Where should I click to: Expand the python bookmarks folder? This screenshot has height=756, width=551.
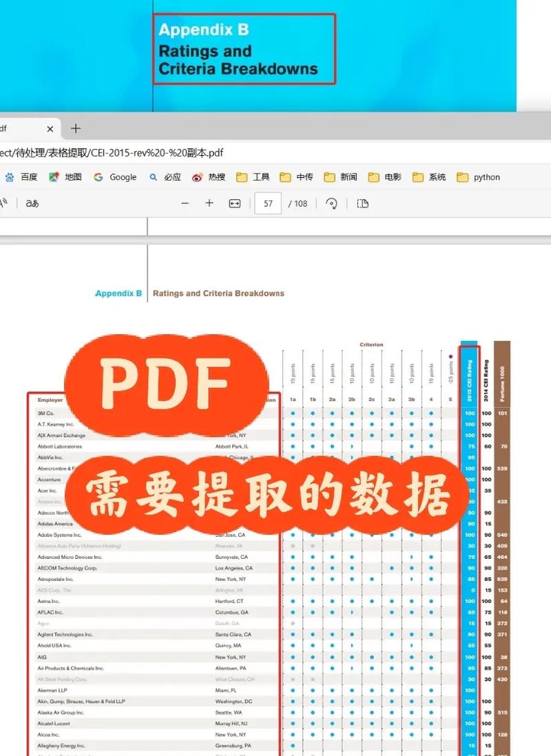478,177
